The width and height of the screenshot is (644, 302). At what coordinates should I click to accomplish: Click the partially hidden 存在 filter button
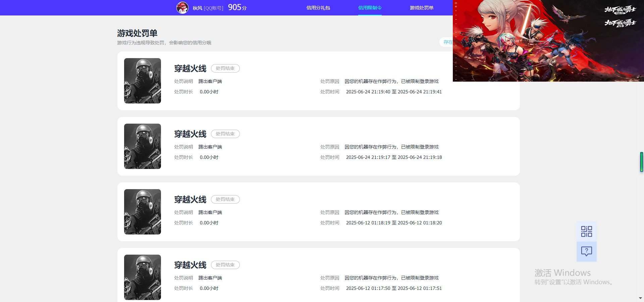tap(446, 42)
